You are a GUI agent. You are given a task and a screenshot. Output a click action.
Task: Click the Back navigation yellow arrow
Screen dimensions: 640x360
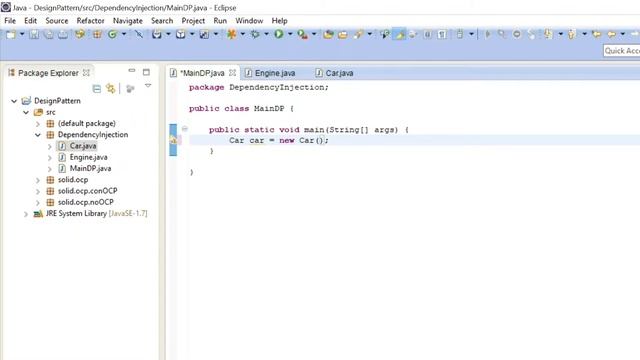611,35
